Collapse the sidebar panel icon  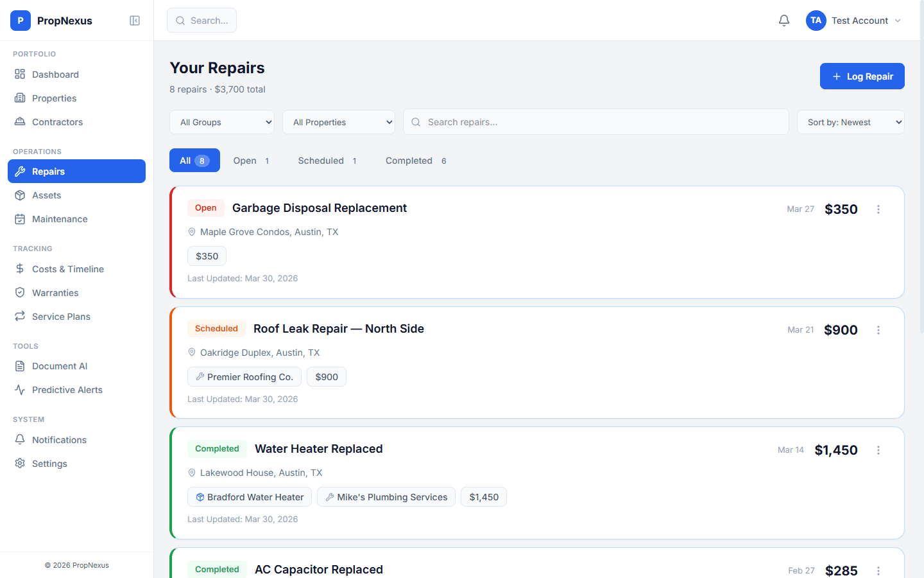[x=135, y=21]
